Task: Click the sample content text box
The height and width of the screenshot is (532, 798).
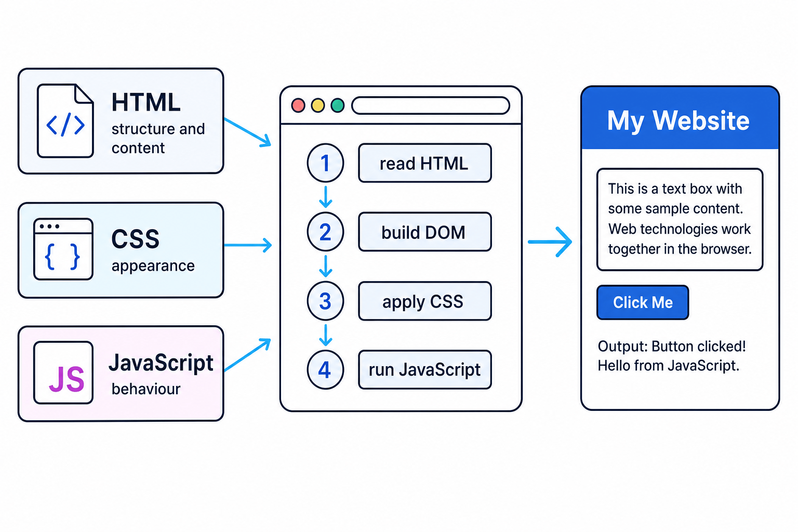Action: click(680, 219)
